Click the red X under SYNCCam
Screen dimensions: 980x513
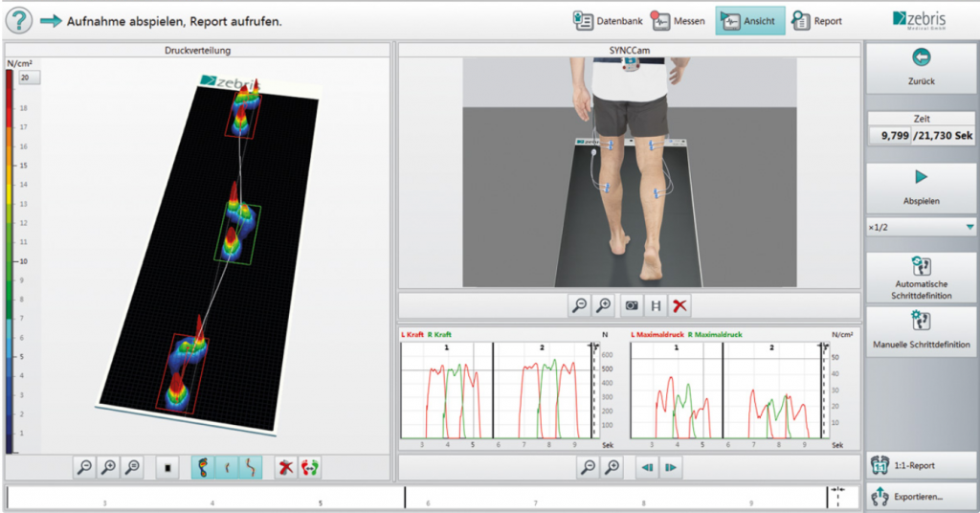point(680,305)
